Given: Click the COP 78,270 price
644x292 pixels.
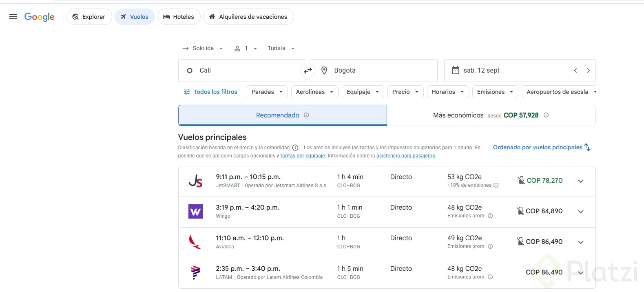Looking at the screenshot, I should [544, 180].
